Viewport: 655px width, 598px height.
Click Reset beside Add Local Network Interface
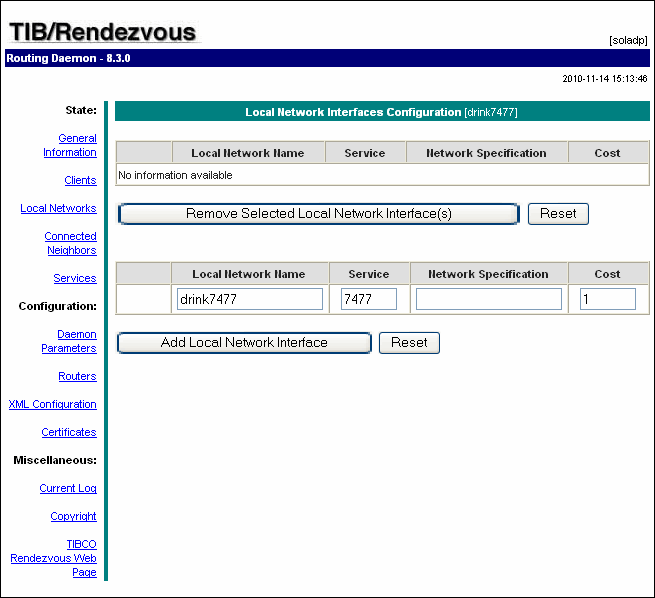click(409, 343)
